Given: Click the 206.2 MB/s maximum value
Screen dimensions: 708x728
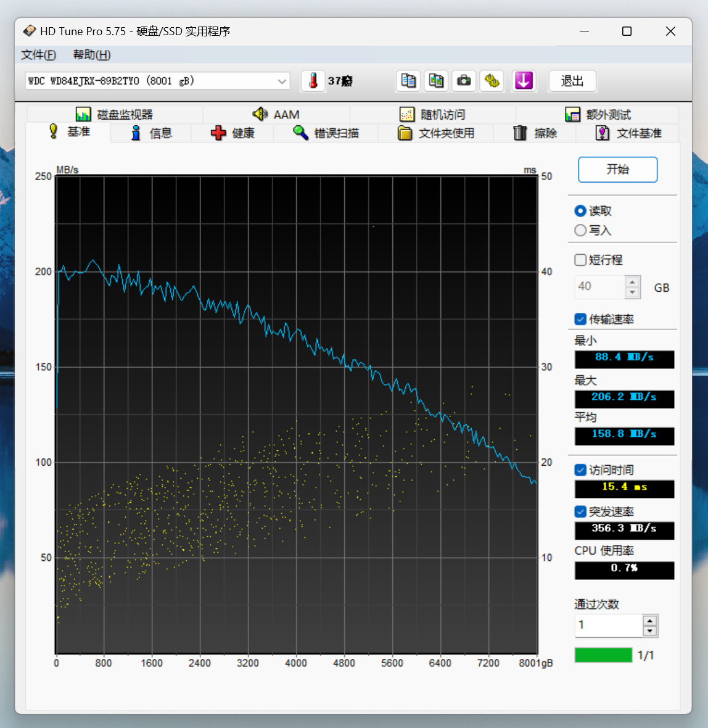Looking at the screenshot, I should (x=624, y=399).
